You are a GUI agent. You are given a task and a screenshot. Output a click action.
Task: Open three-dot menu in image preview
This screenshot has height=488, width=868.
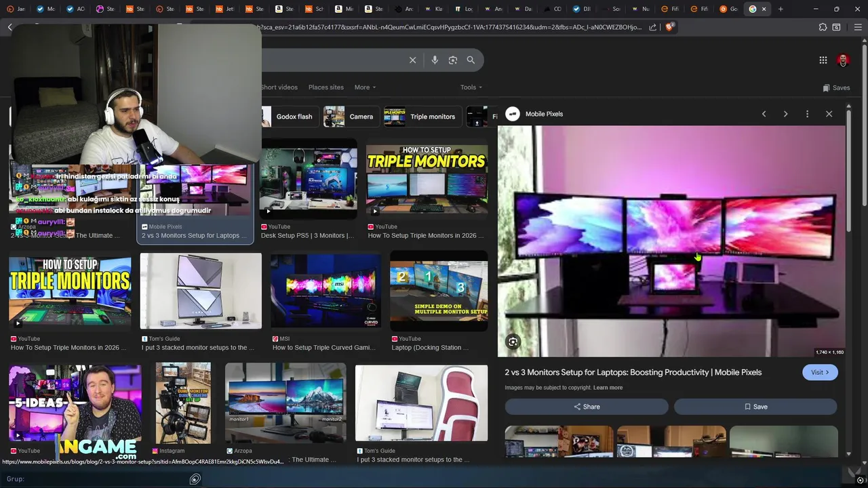tap(807, 114)
